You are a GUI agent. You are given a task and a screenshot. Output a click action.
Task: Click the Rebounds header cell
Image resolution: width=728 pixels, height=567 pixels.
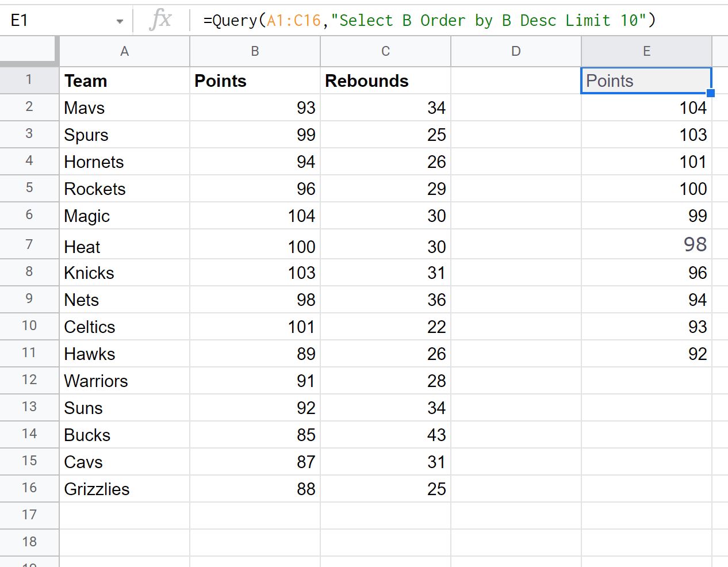coord(385,81)
